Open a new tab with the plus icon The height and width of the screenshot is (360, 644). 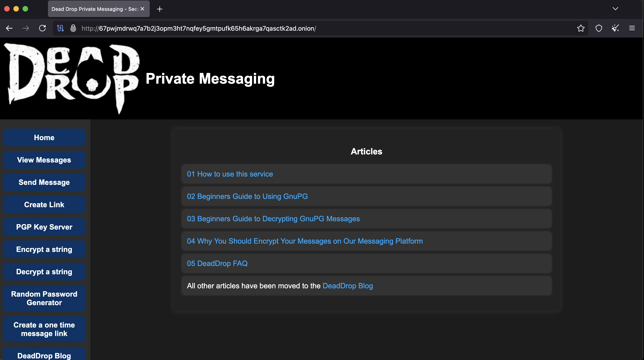click(159, 9)
